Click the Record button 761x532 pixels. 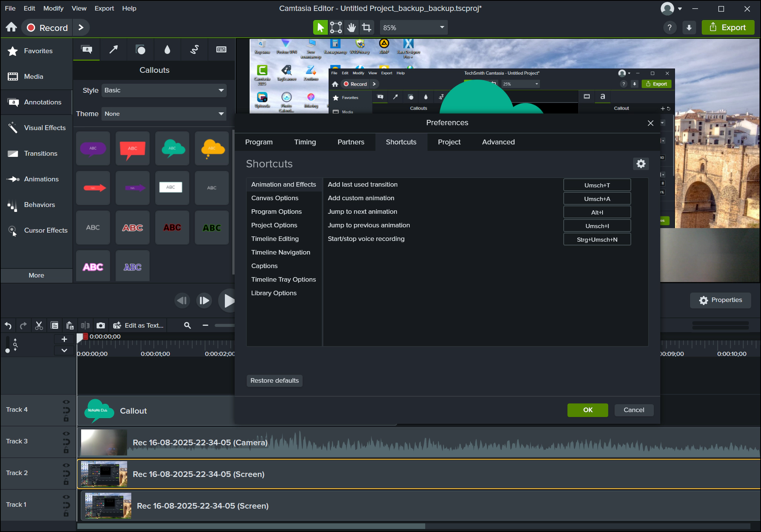click(x=47, y=28)
